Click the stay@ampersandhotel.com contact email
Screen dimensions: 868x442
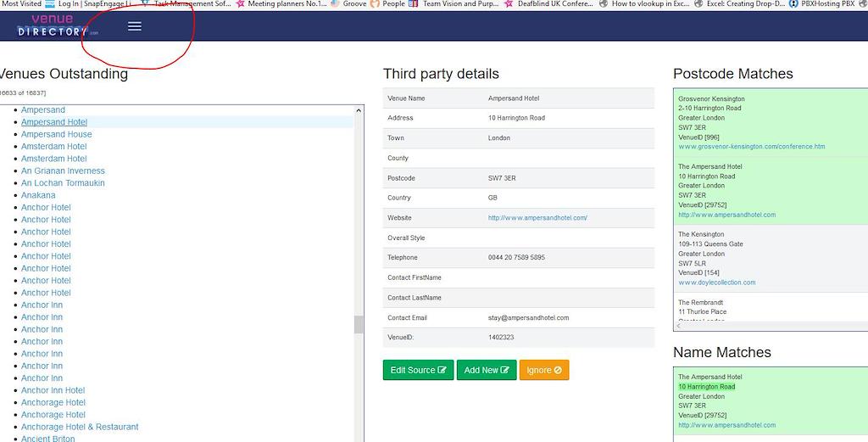pos(529,317)
